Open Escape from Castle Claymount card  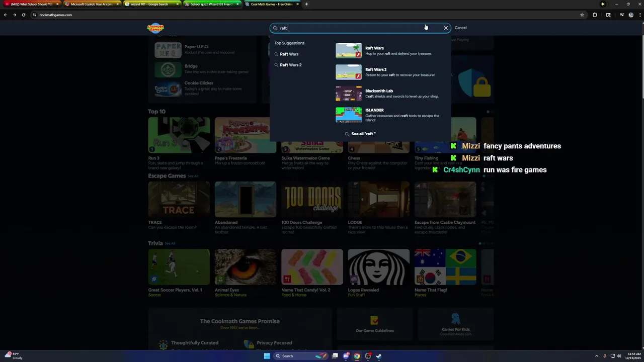[x=445, y=200]
